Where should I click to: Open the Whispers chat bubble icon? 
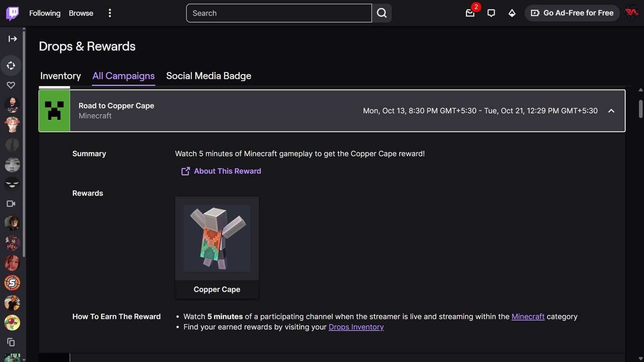tap(491, 13)
